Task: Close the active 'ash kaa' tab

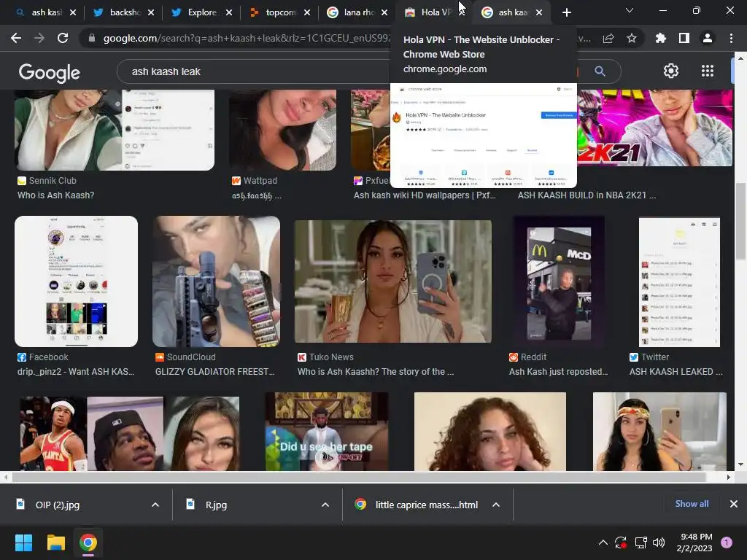Action: pos(539,12)
